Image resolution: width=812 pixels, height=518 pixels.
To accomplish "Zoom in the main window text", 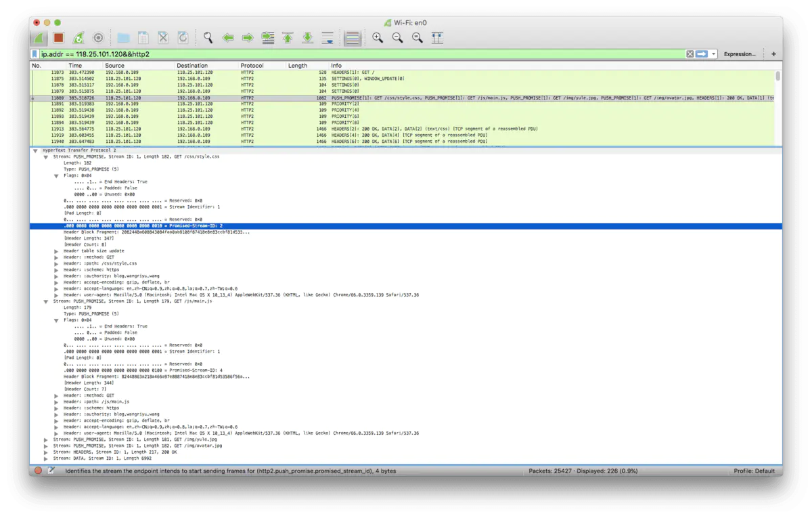I will click(x=378, y=39).
